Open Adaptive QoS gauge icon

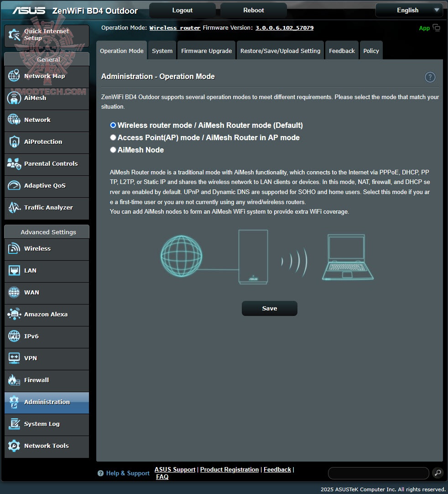(14, 185)
